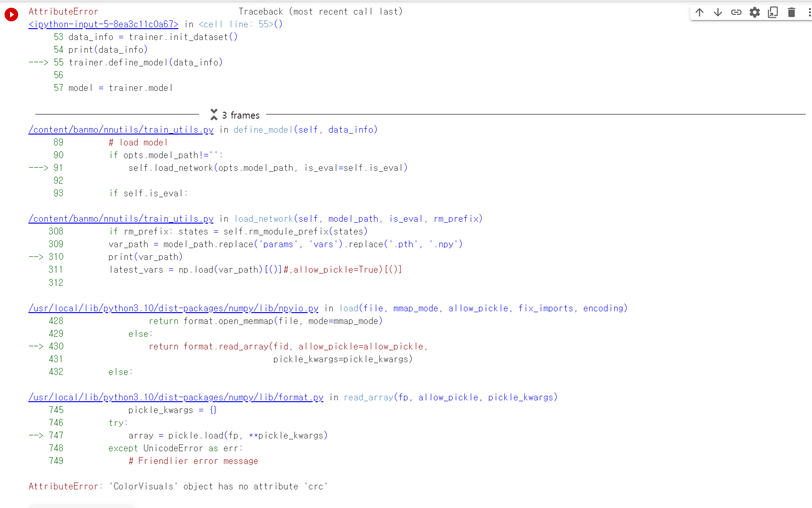
Task: Click the load_network frame header text
Action: (x=264, y=219)
